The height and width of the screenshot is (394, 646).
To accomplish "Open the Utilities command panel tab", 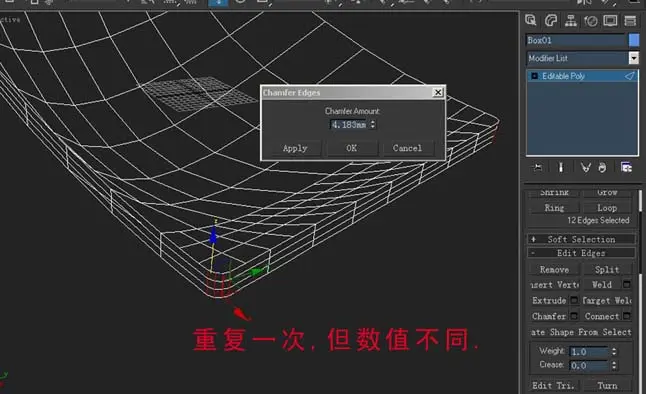I will click(x=630, y=21).
